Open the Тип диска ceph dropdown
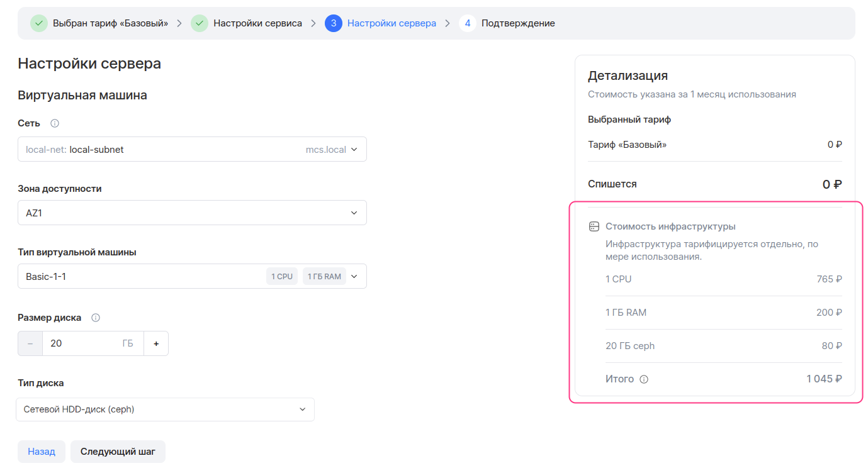This screenshot has width=868, height=473. click(x=165, y=409)
